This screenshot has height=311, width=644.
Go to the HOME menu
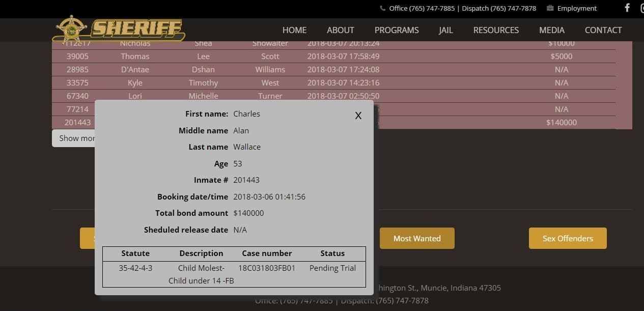pyautogui.click(x=294, y=30)
